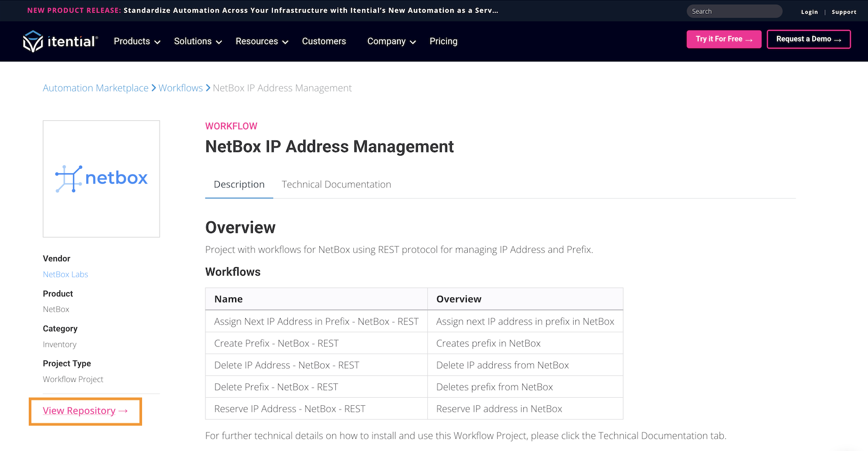
Task: Open the Pricing page
Action: pyautogui.click(x=443, y=42)
